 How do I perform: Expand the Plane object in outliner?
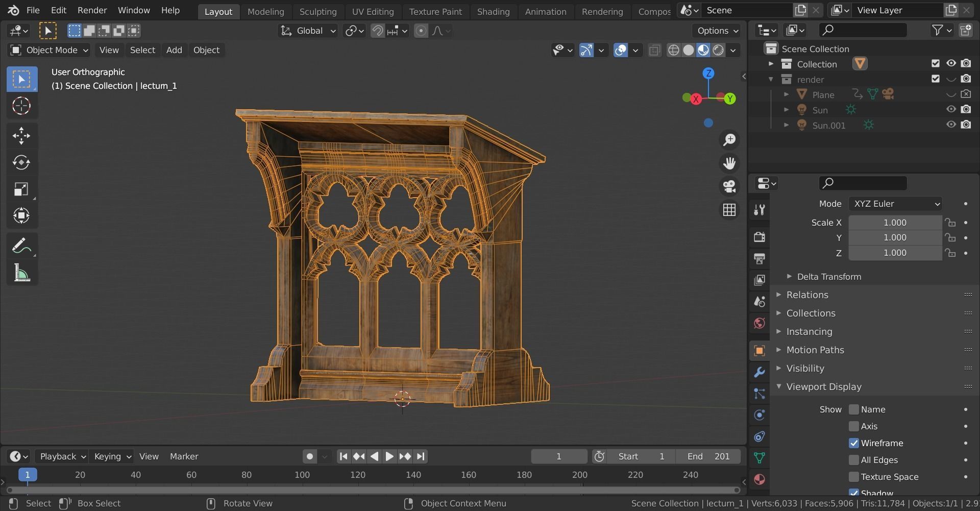pyautogui.click(x=787, y=94)
